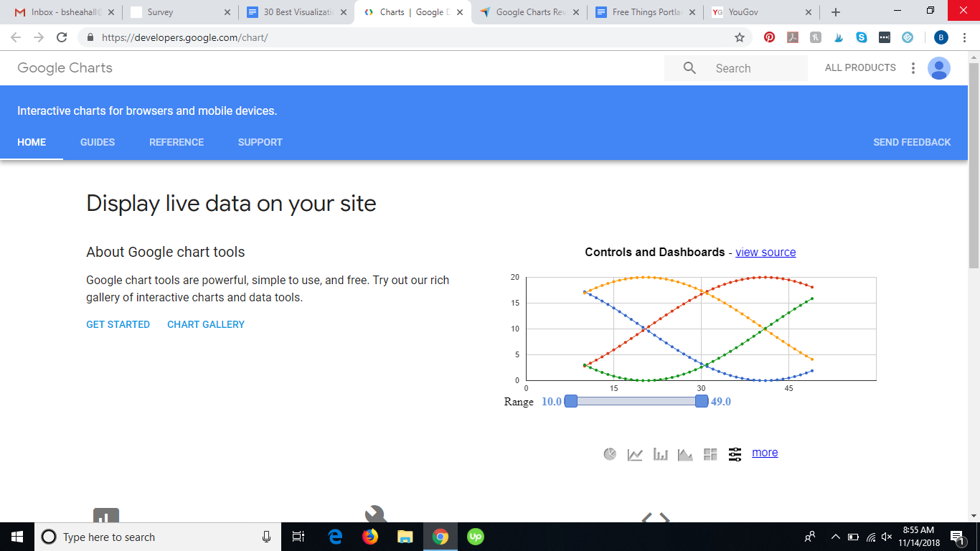Click the page vertical scrollbar thumb
This screenshot has height=551, width=980.
pos(974,165)
